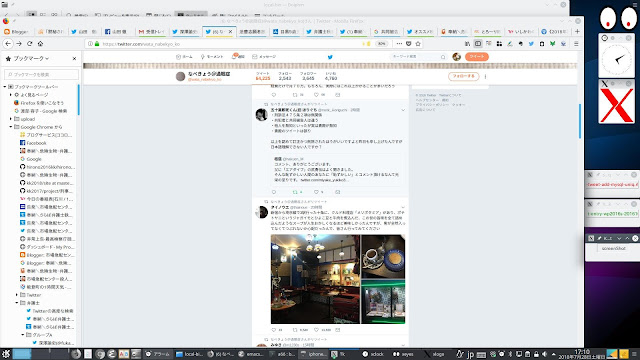Open the coffee cup photo thumbnail

pos(383,256)
